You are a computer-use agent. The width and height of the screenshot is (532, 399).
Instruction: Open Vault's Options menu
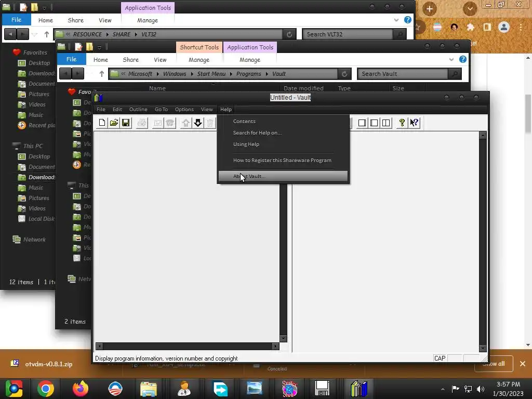pos(184,109)
